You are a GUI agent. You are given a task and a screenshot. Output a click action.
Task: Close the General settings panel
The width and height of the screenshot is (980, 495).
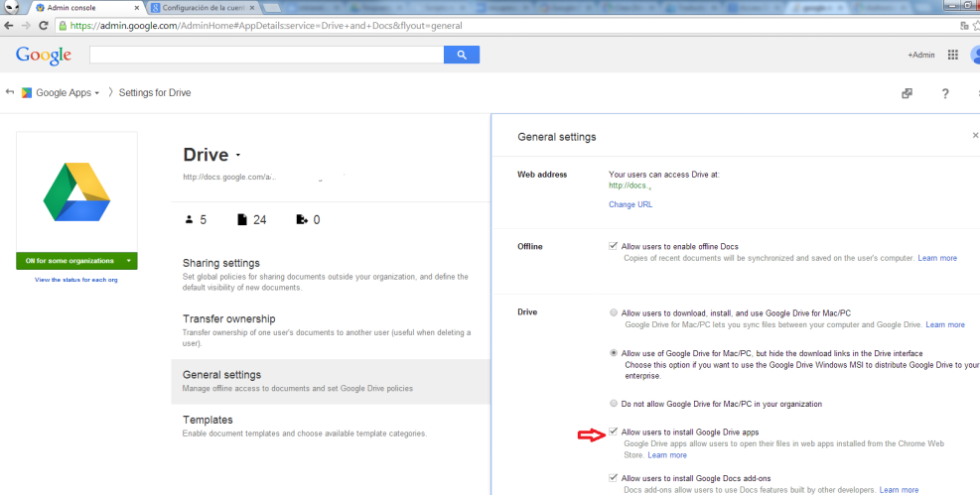pos(975,136)
